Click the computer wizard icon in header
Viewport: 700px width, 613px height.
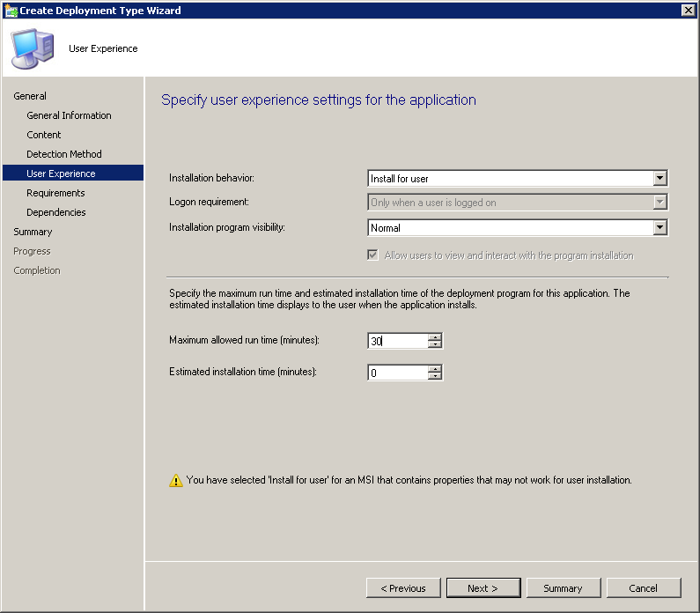[31, 48]
